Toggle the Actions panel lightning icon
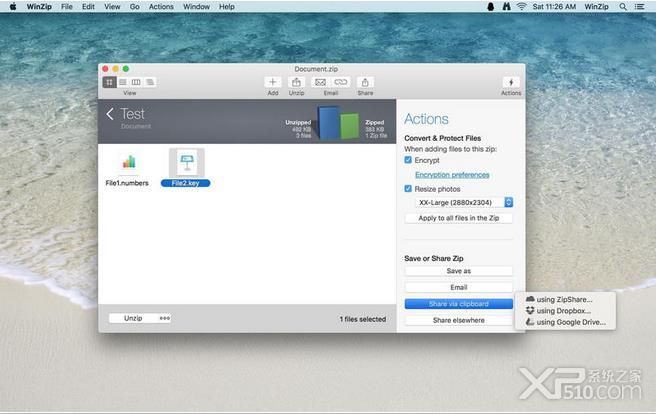Screen dimensions: 656x414 point(511,82)
